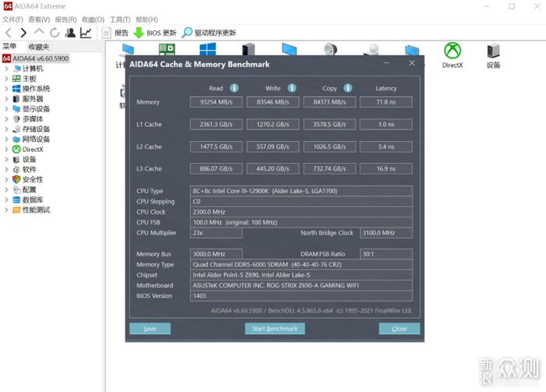The width and height of the screenshot is (546, 392).
Task: Open the display monitor icon in main panel
Action: point(289,49)
